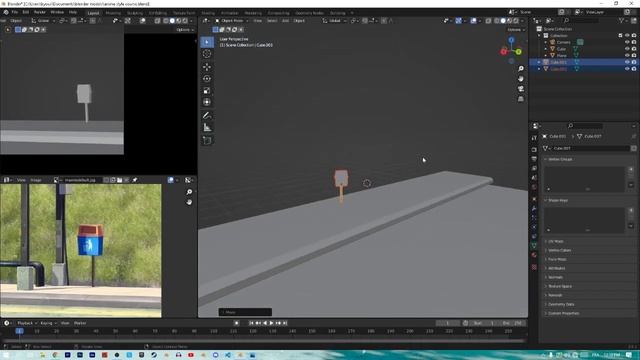The image size is (640, 360).
Task: Click the Play animation button
Action: 271,323
